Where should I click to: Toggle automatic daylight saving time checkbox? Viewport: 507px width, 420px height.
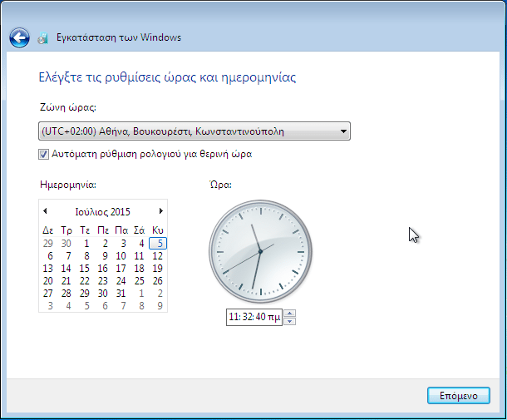click(43, 154)
